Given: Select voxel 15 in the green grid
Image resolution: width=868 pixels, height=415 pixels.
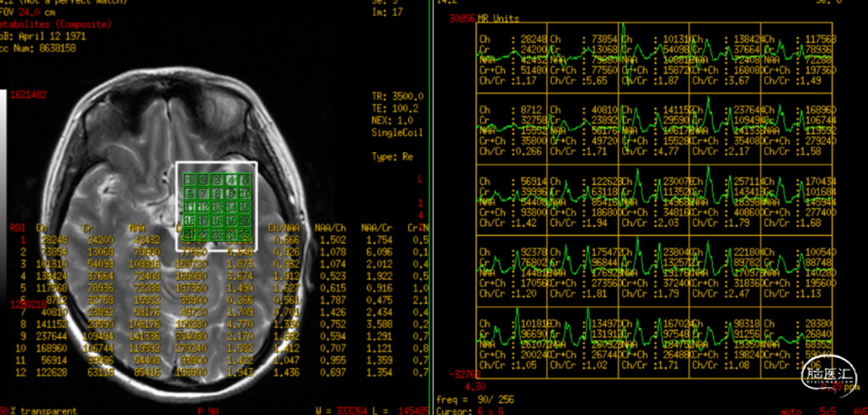Looking at the screenshot, I should click(x=244, y=207).
